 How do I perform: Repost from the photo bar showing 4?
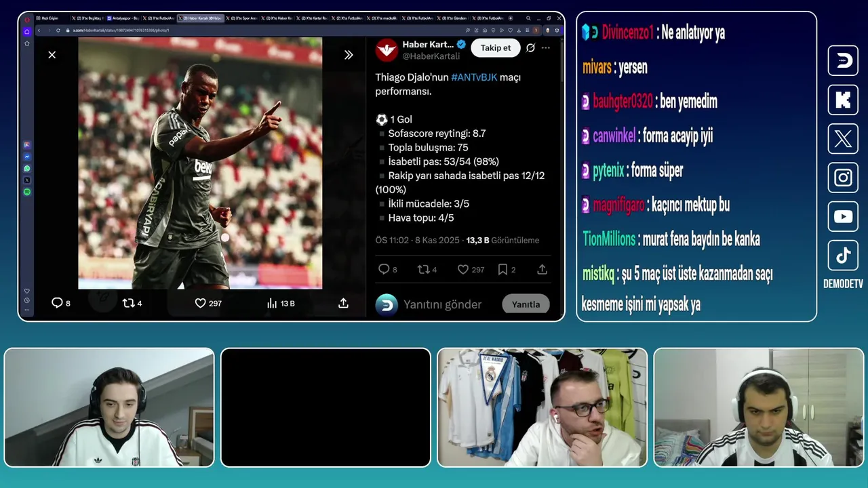132,303
